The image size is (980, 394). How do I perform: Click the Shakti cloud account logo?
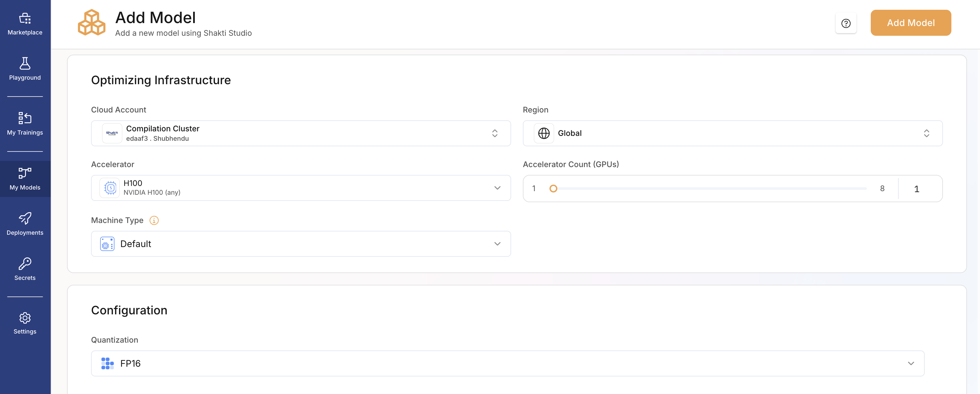coord(112,133)
